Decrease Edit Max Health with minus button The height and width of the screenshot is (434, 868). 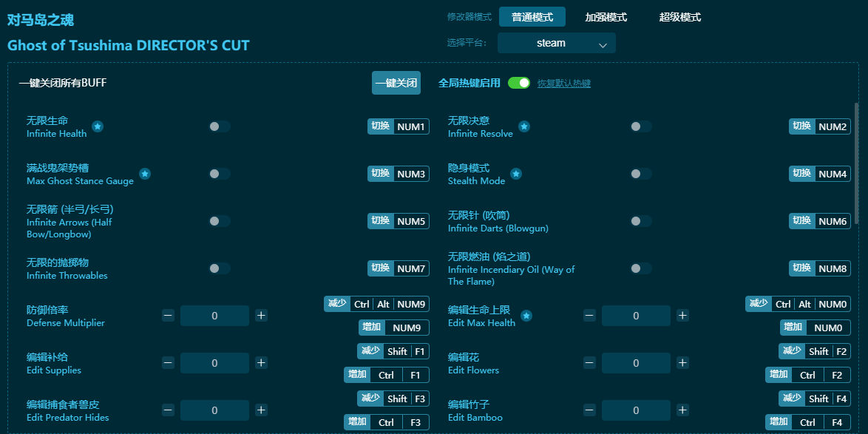(x=589, y=316)
